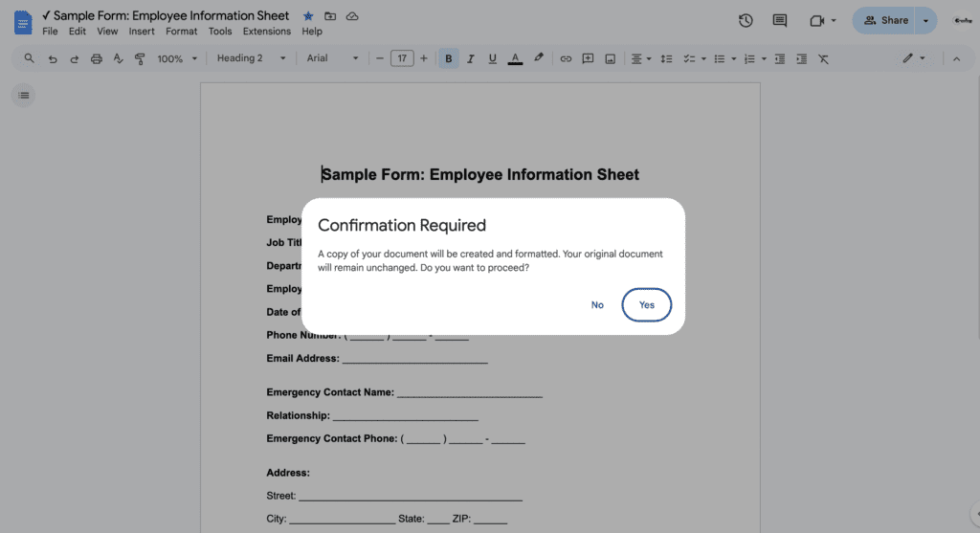This screenshot has height=533, width=980.
Task: Check the cloud saved status icon
Action: pyautogui.click(x=352, y=16)
